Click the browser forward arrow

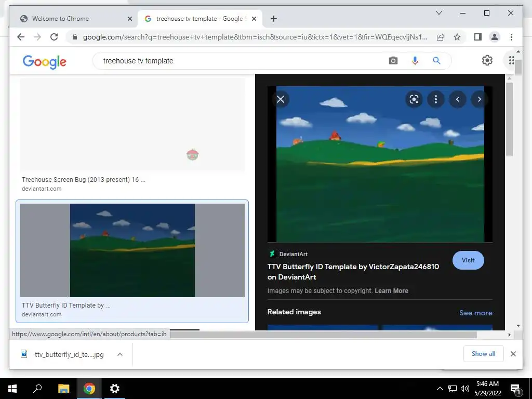(37, 37)
